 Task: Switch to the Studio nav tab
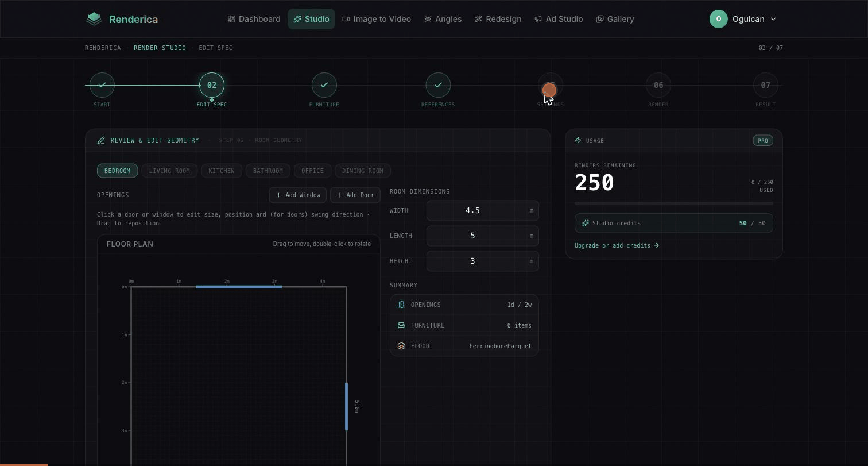coord(311,19)
